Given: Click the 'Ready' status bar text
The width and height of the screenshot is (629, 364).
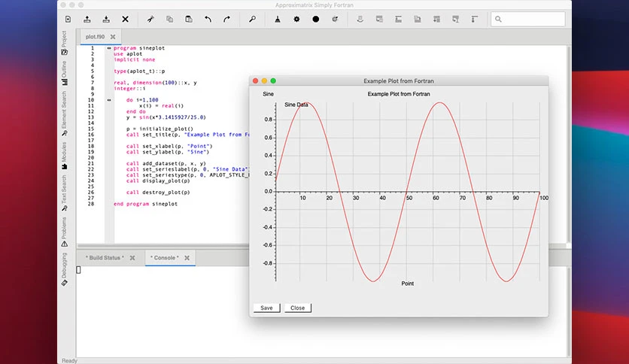Looking at the screenshot, I should click(69, 361).
